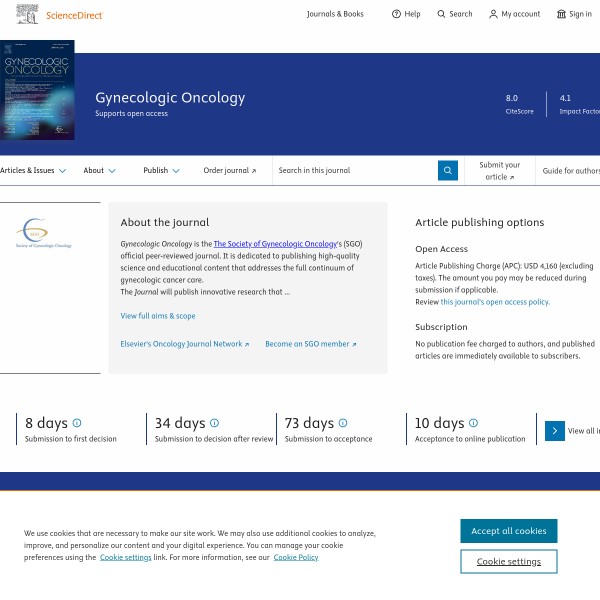Open Journals & Books in header
Image resolution: width=600 pixels, height=600 pixels.
(335, 14)
